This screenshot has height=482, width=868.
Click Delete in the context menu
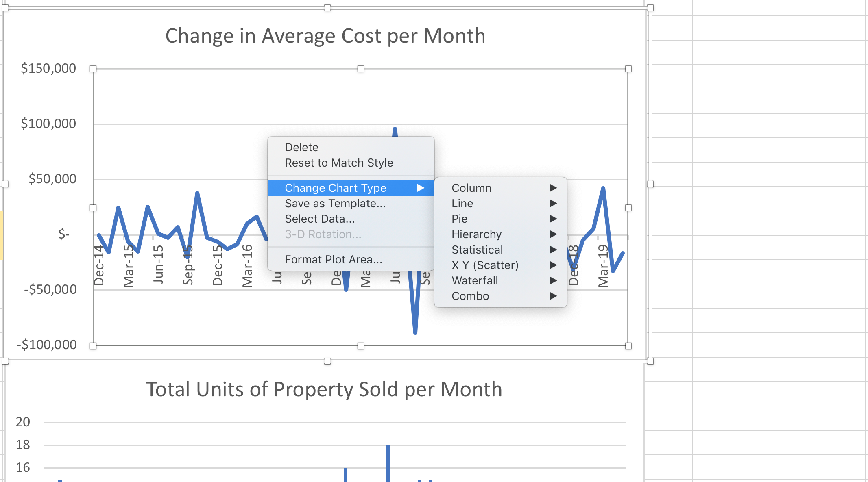point(301,147)
